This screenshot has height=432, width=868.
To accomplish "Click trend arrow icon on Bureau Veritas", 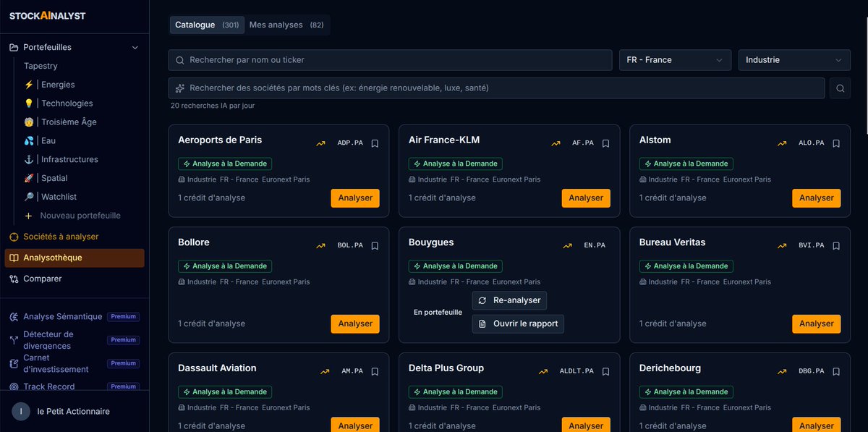I will [782, 245].
